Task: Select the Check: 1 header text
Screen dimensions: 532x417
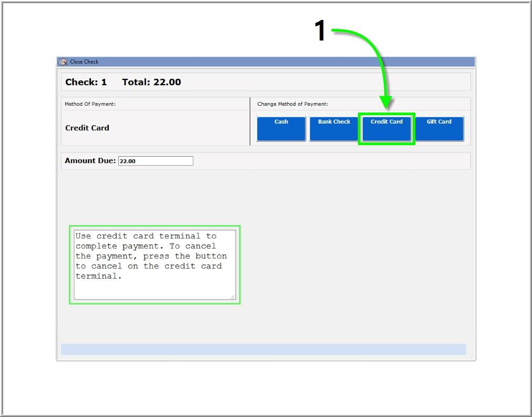Action: pos(86,82)
